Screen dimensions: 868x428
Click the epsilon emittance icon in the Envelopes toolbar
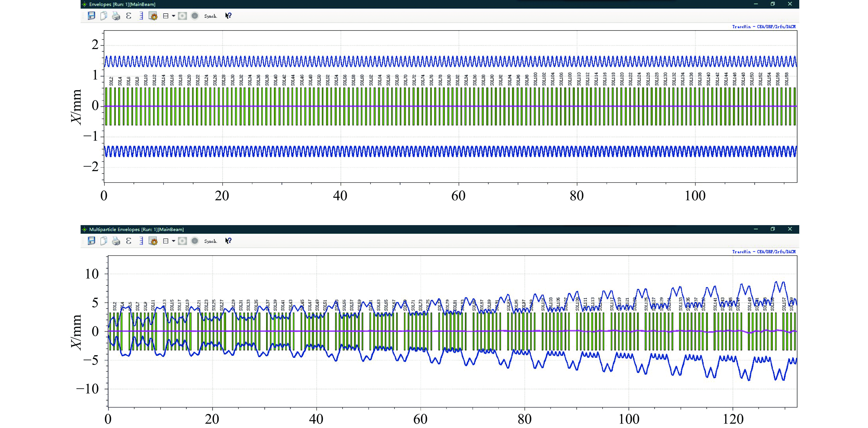[x=128, y=16]
